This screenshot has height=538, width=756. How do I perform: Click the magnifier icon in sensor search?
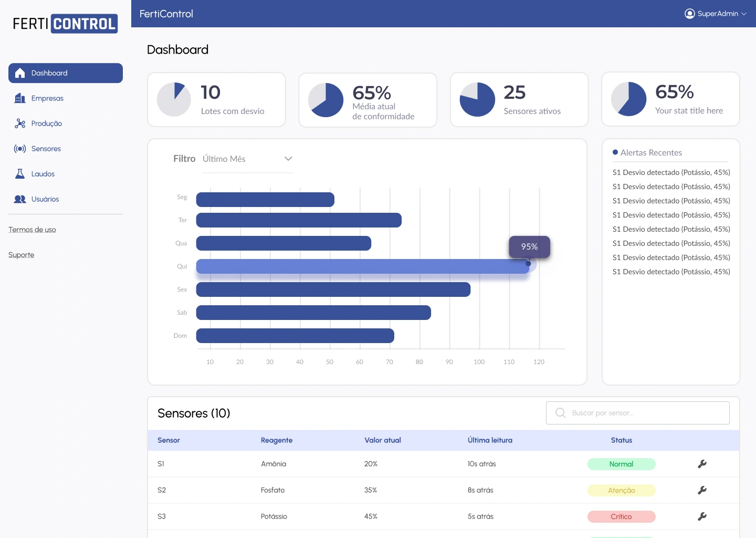coord(561,413)
